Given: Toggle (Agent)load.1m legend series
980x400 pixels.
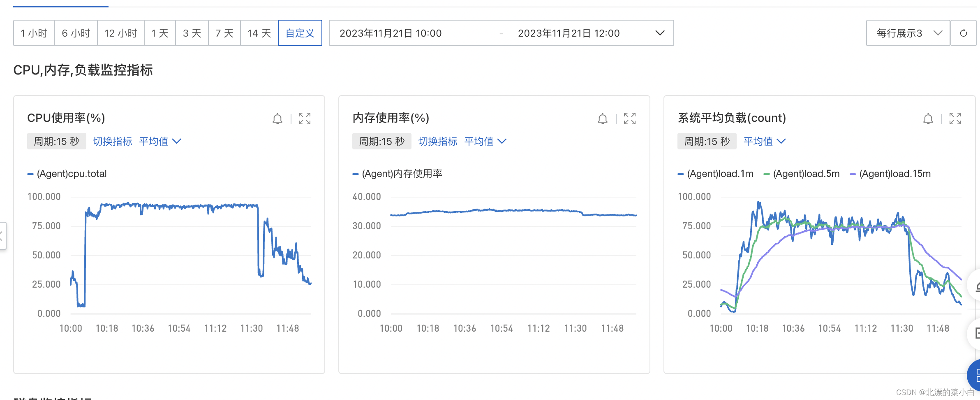Looking at the screenshot, I should point(716,174).
